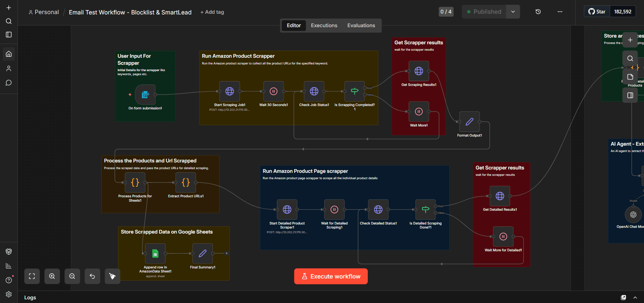The height and width of the screenshot is (303, 644).
Task: Zoom out on the workflow canvas
Action: (x=72, y=276)
